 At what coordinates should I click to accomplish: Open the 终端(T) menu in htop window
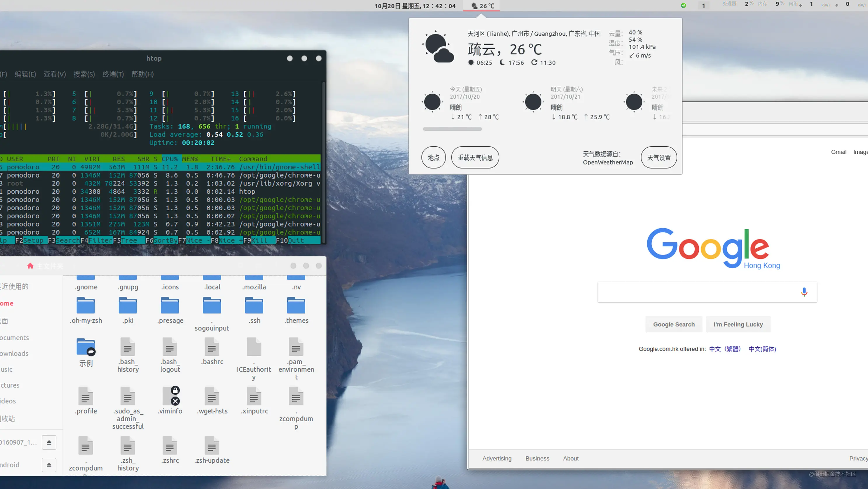pyautogui.click(x=113, y=74)
